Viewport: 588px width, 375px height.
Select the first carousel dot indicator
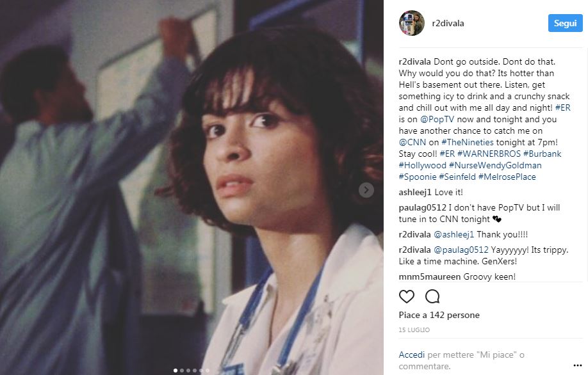tap(175, 371)
